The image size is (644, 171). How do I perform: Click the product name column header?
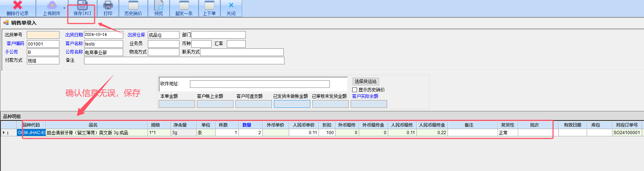click(93, 125)
